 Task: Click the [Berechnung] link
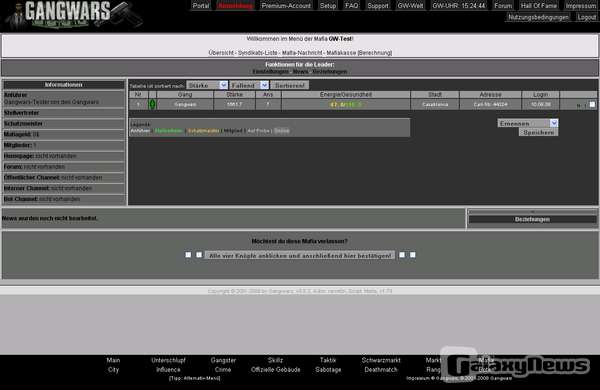click(375, 53)
